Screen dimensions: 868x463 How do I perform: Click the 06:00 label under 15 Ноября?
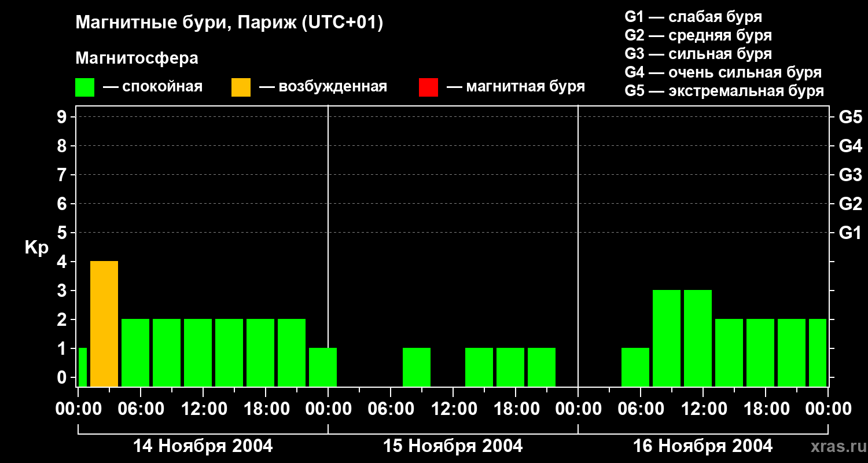[391, 409]
